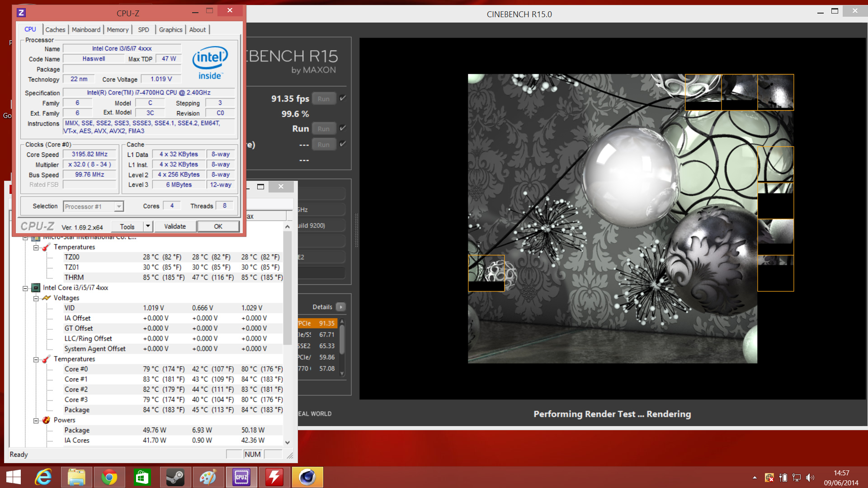Image resolution: width=868 pixels, height=488 pixels.
Task: Open Internet Explorer from the taskbar
Action: point(44,477)
